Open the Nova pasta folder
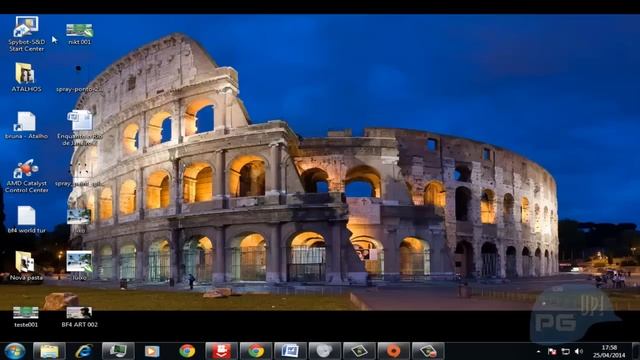The width and height of the screenshot is (640, 360). coord(26,266)
